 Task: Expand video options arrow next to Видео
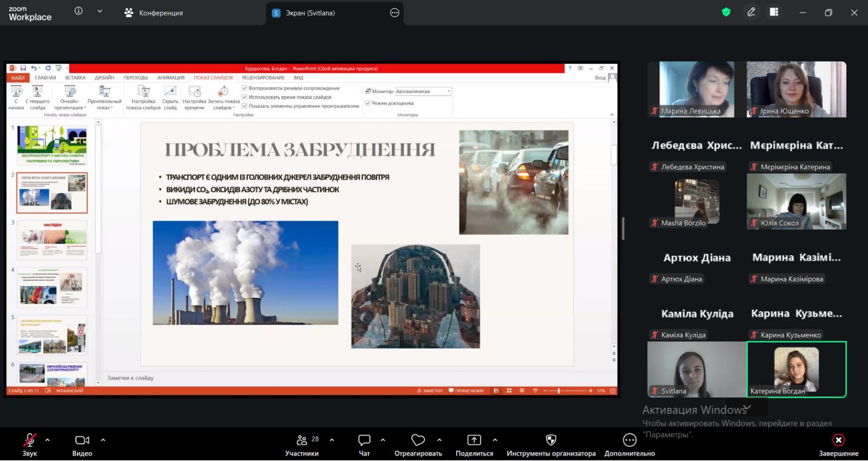click(x=103, y=440)
